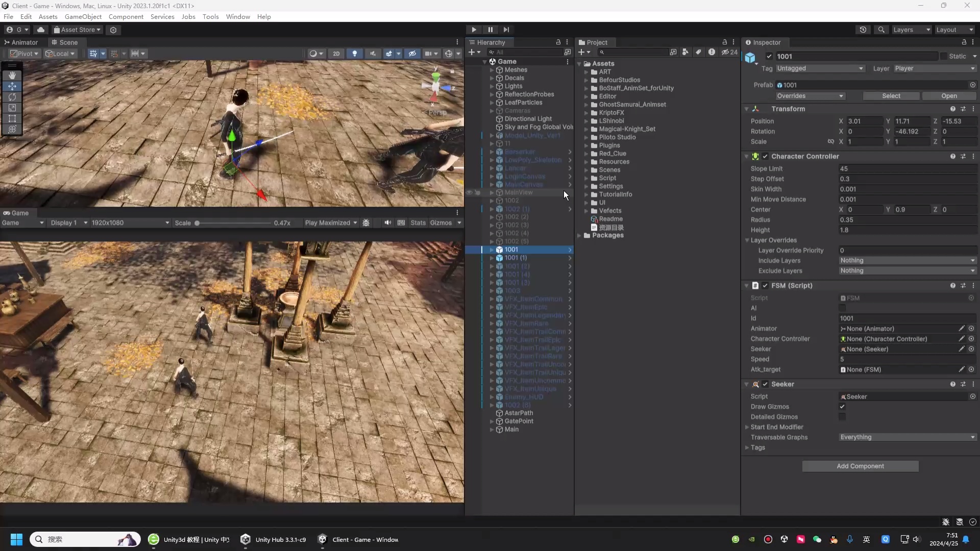
Task: Mute scene audio in the Scene toolbar
Action: [374, 54]
